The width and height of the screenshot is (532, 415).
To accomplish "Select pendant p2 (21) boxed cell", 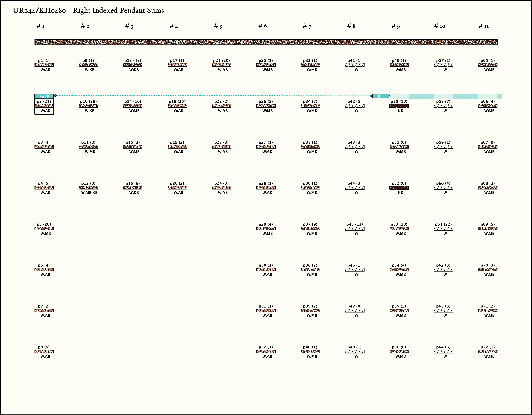I will pyautogui.click(x=44, y=106).
